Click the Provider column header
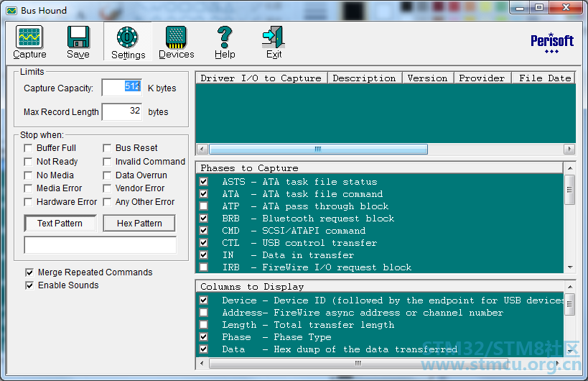This screenshot has width=588, height=381. tap(482, 78)
